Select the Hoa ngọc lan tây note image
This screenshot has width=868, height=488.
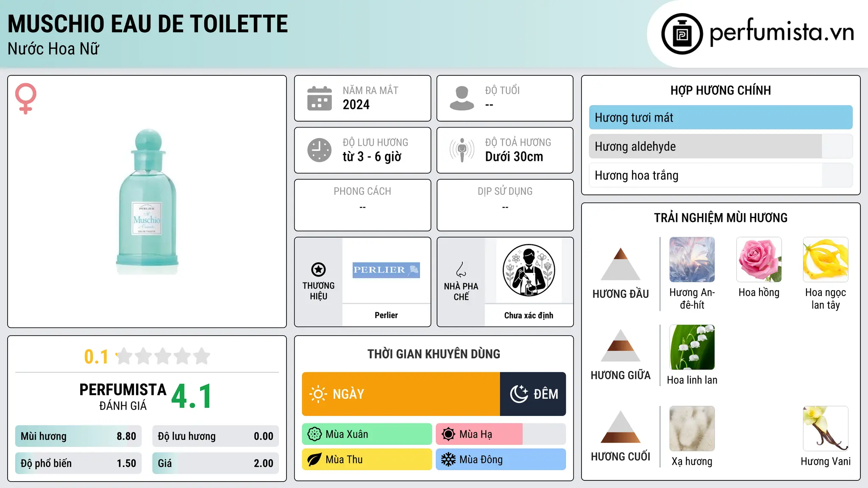pyautogui.click(x=826, y=260)
